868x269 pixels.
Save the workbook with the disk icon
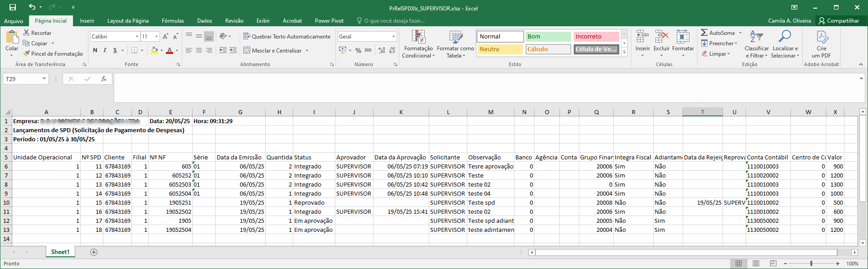coord(13,7)
